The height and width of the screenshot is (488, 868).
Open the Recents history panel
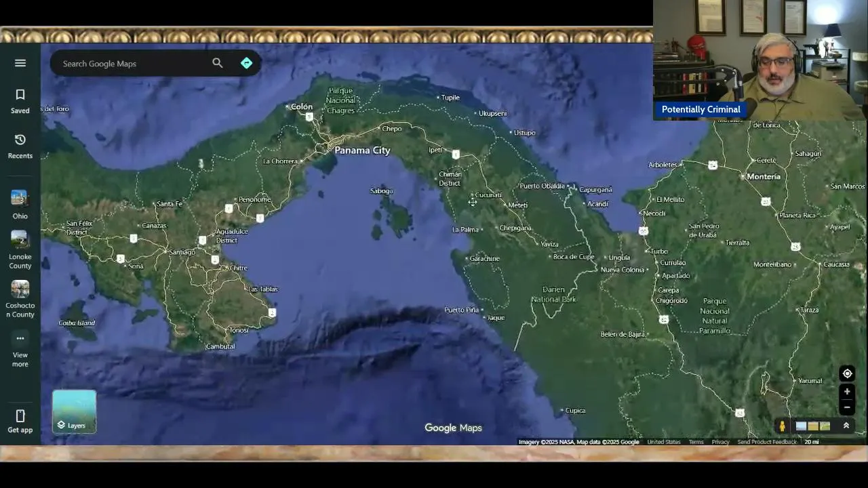point(20,146)
